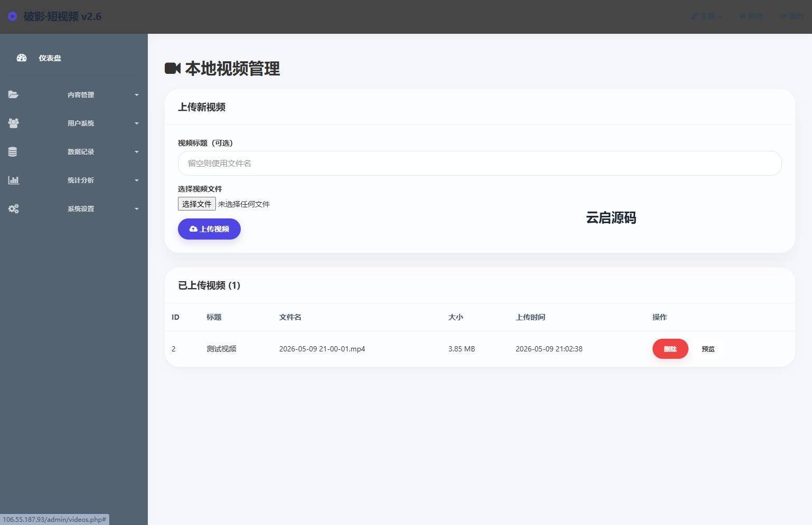This screenshot has width=812, height=525.
Task: Click the 选择视频文件 field label
Action: click(x=200, y=189)
